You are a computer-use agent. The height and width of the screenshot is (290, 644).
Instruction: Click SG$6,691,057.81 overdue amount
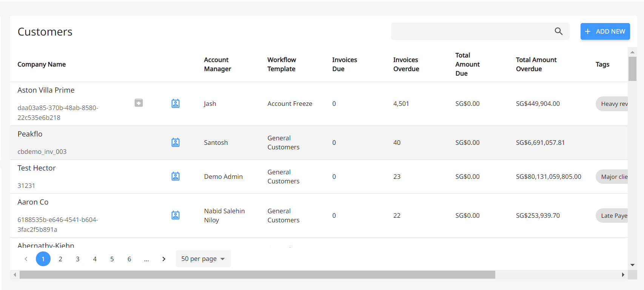[x=540, y=143]
